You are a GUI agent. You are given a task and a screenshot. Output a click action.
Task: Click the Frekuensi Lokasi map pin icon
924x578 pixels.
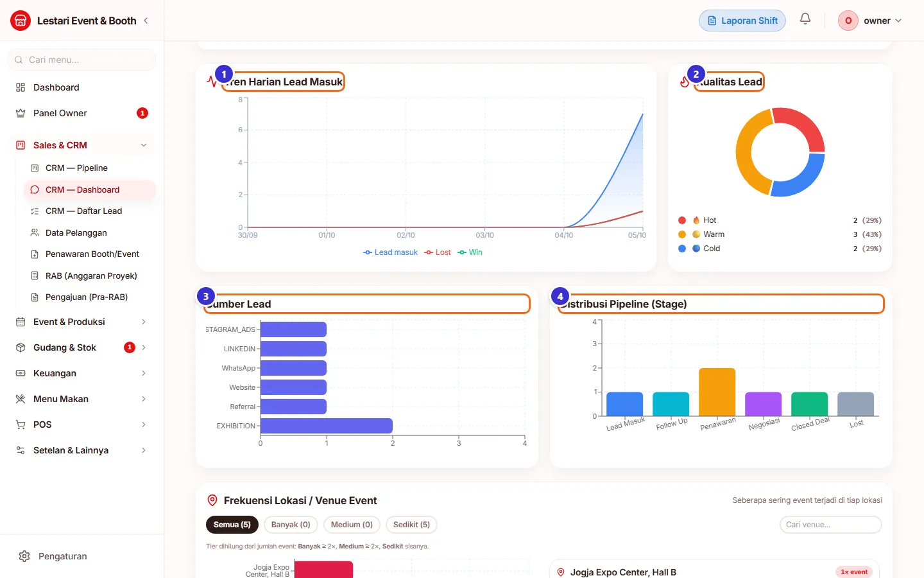[x=212, y=500]
